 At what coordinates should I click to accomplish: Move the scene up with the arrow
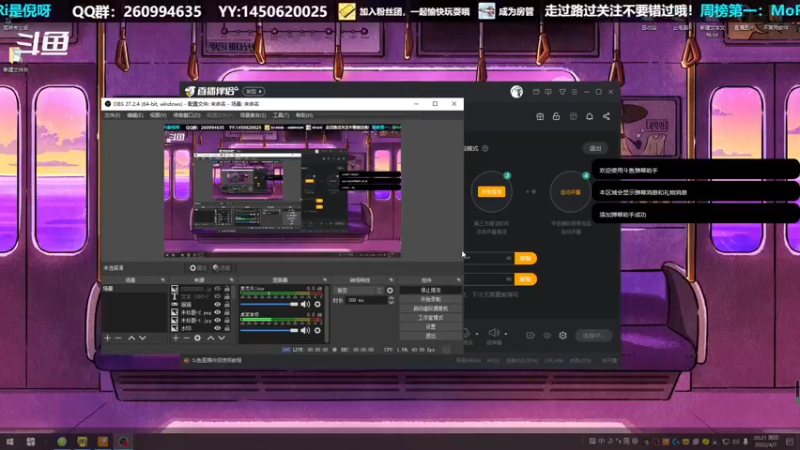[131, 338]
